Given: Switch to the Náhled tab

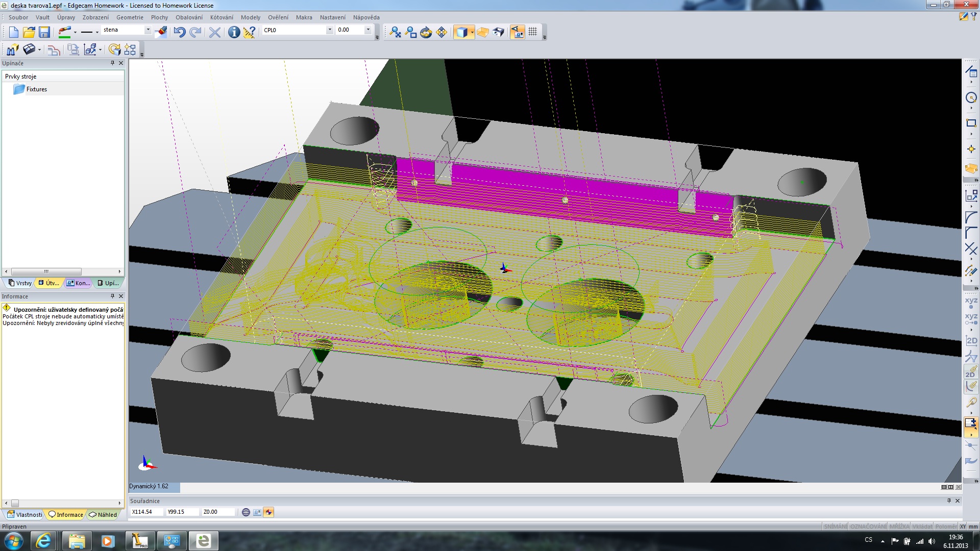Looking at the screenshot, I should (103, 515).
